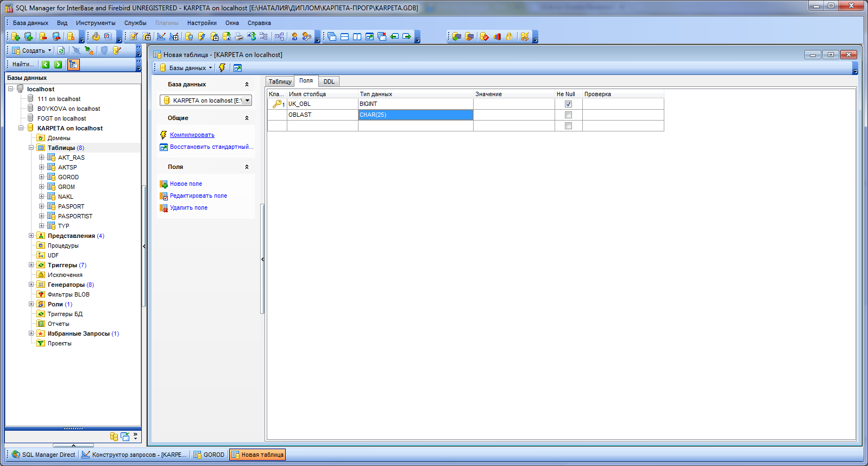Click the BIGINT data type cell
The height and width of the screenshot is (466, 868).
416,104
